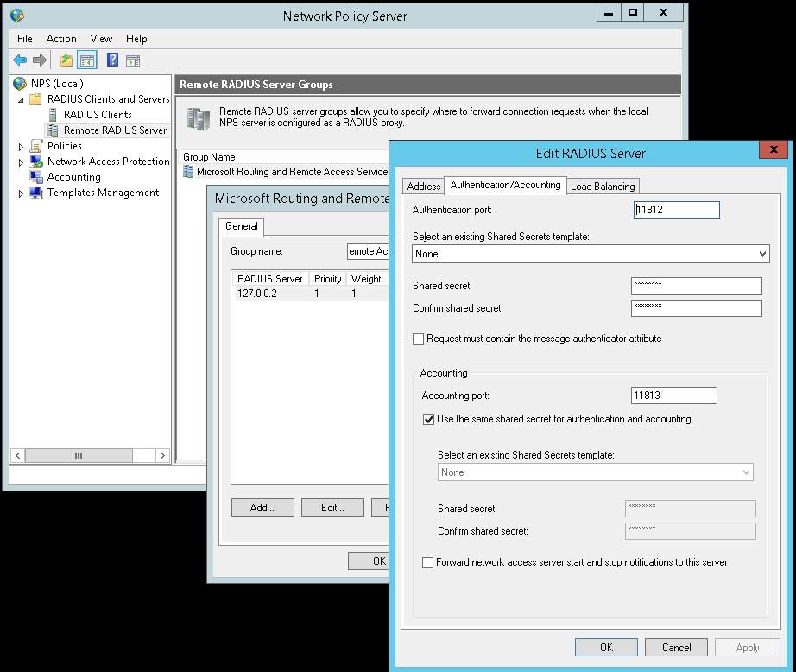Screen dimensions: 796x672
Task: Expand Templates Management tree node
Action: [x=21, y=193]
